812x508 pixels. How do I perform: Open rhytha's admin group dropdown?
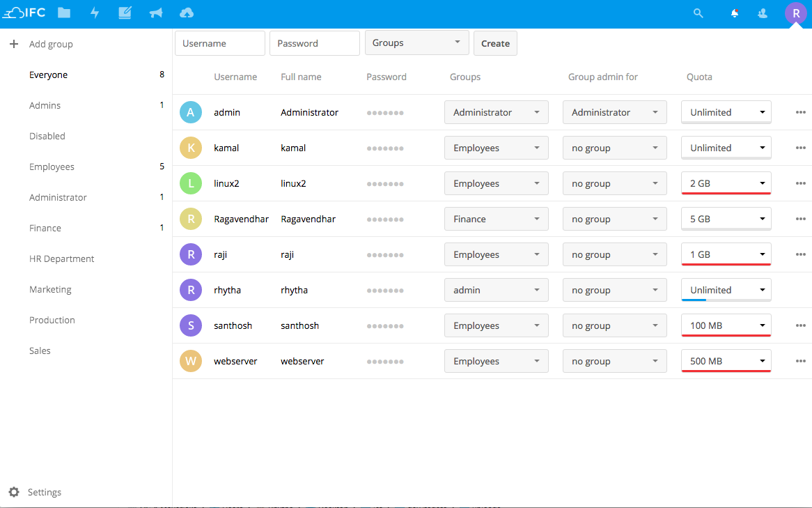[496, 291]
